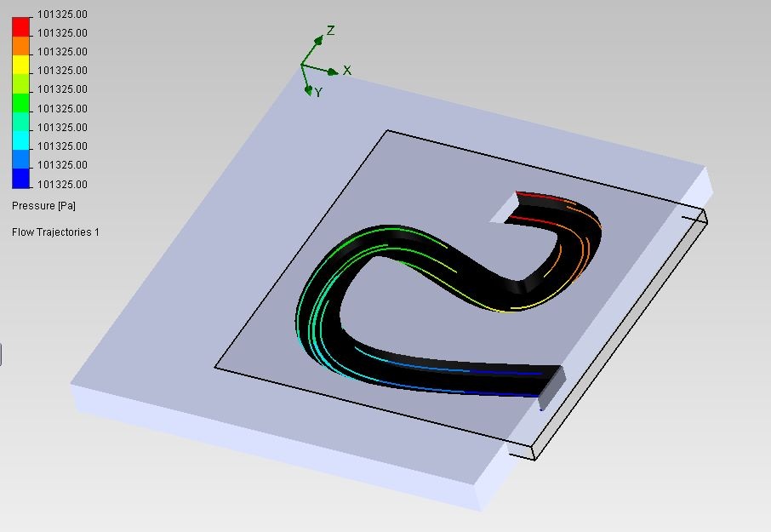Click the Z axis label of the triad

[x=330, y=31]
